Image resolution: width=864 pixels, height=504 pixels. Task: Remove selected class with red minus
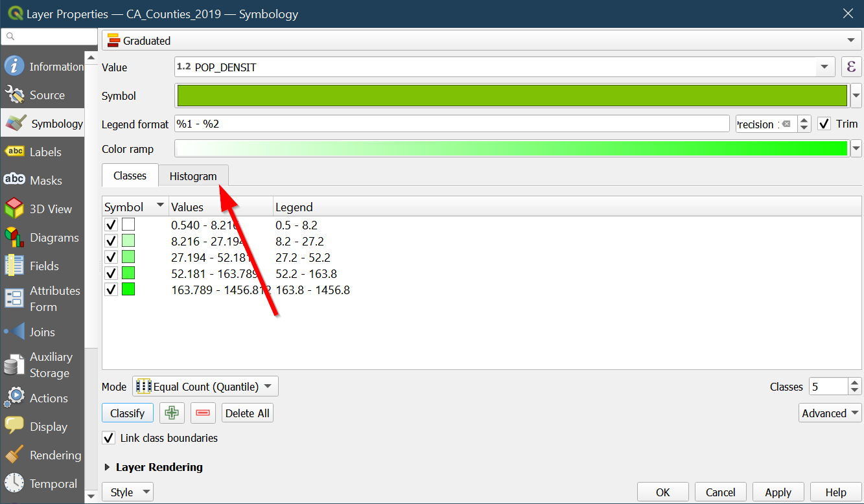pos(203,413)
